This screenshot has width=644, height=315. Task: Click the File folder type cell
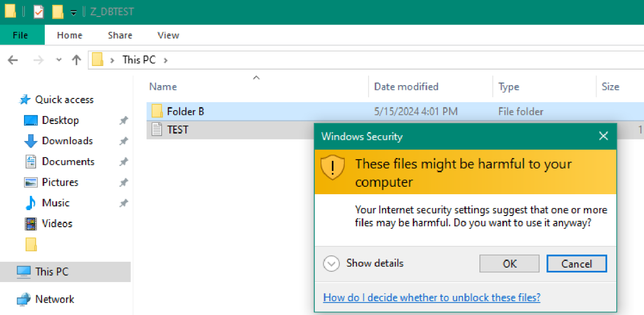click(521, 112)
